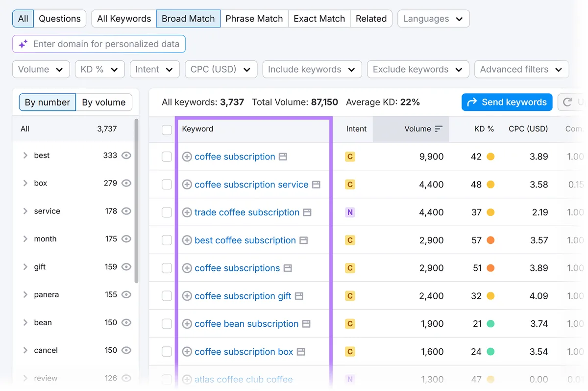The width and height of the screenshot is (588, 391).
Task: Open SERP icon after coffee subscription gift
Action: pos(299,296)
